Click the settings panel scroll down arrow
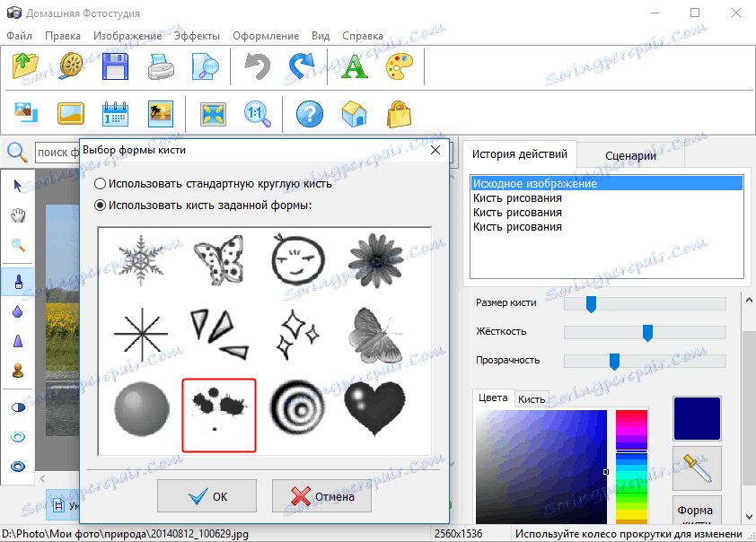 [749, 517]
